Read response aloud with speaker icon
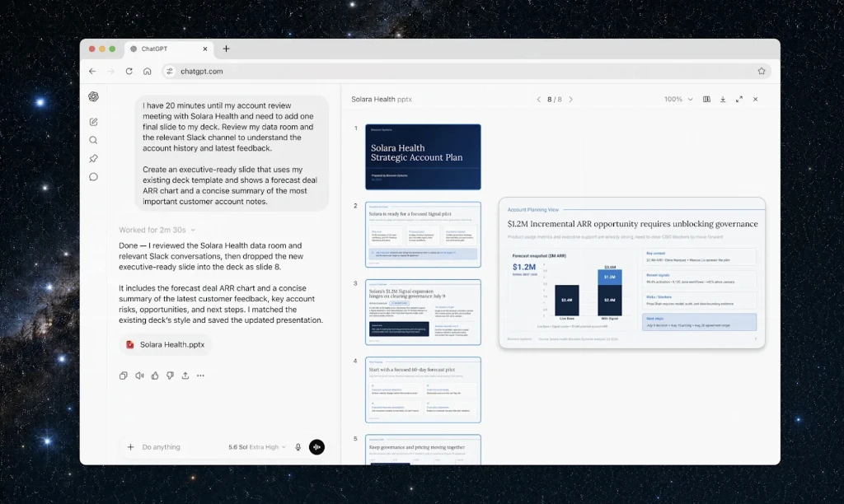Viewport: 844px width, 504px height. (139, 376)
